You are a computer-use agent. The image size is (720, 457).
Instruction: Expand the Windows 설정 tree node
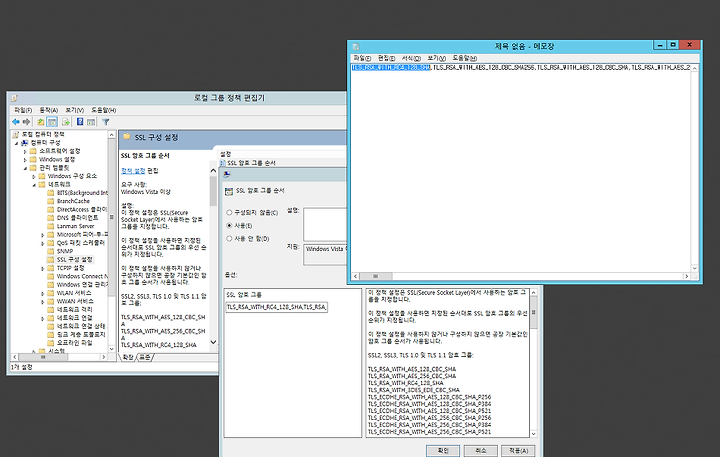tap(25, 159)
